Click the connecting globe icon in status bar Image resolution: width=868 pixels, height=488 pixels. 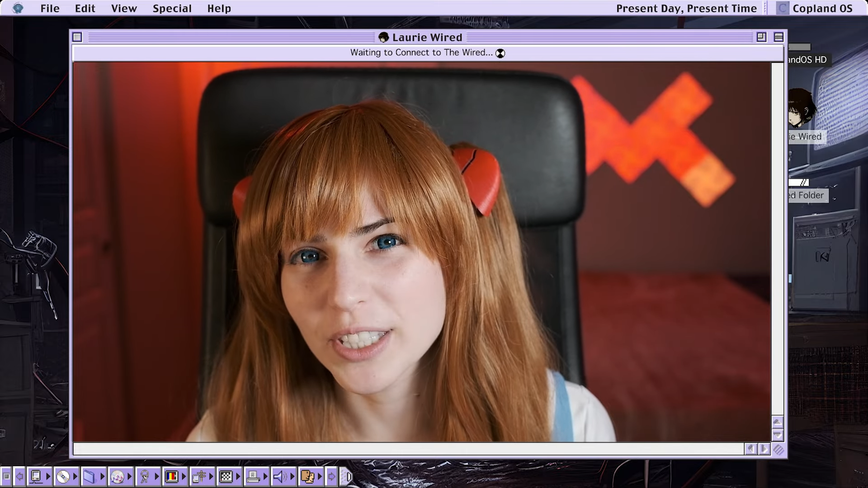coord(500,53)
